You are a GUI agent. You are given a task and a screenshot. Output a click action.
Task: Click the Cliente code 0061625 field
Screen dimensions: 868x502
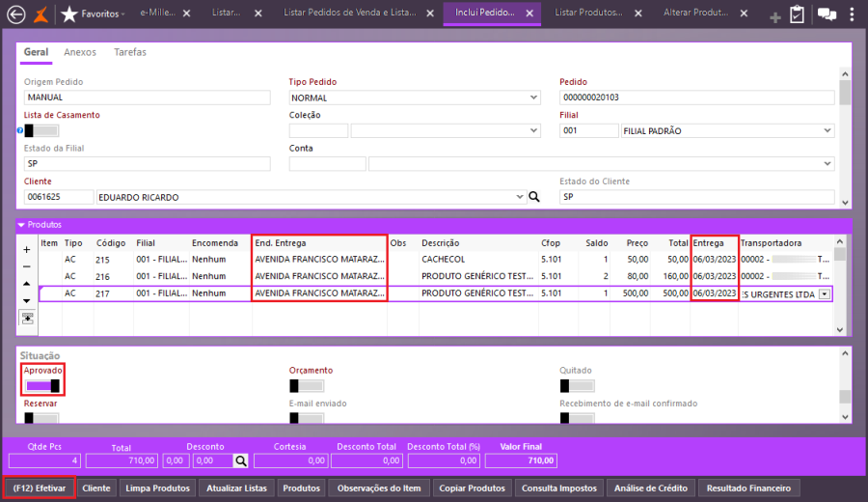[59, 197]
